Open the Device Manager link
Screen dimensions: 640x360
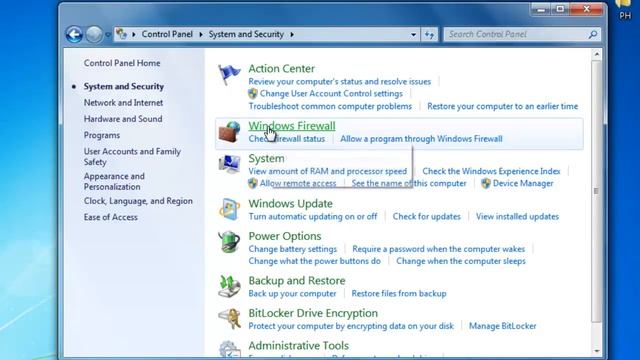[523, 184]
